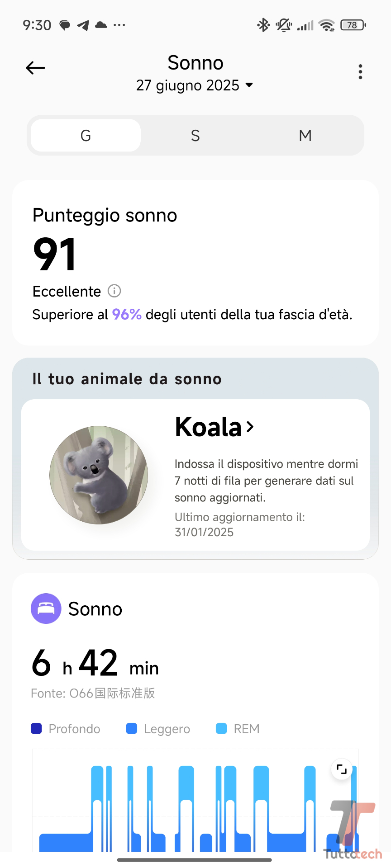The image size is (391, 868).
Task: Tap the purple bed Sonno icon
Action: [46, 609]
